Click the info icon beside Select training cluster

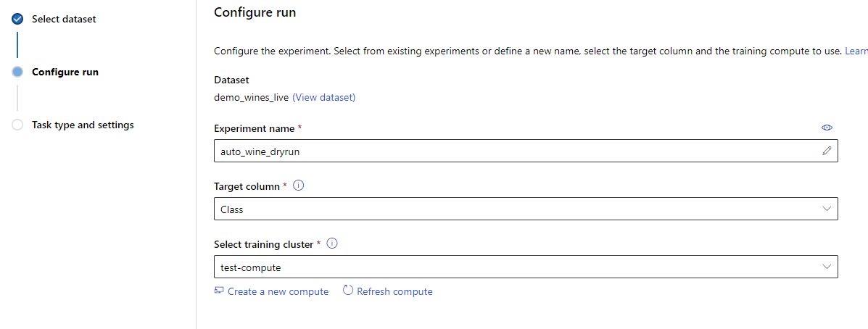[333, 243]
